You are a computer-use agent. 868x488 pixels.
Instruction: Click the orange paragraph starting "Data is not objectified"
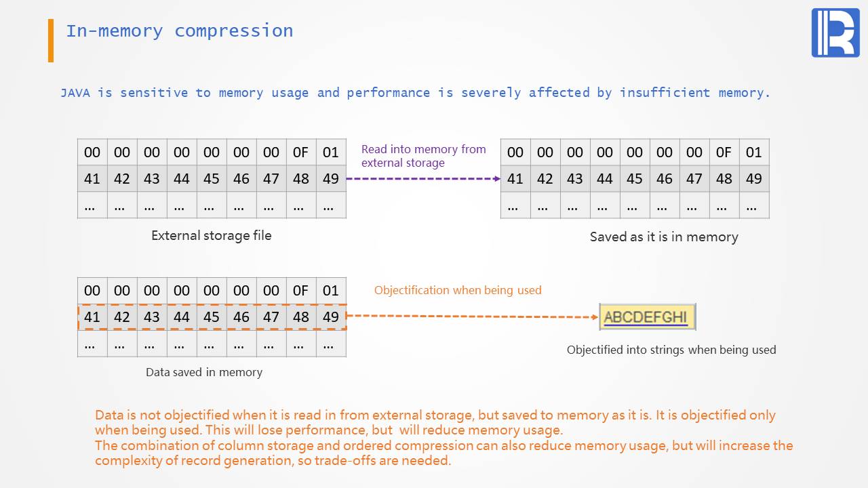(x=435, y=422)
